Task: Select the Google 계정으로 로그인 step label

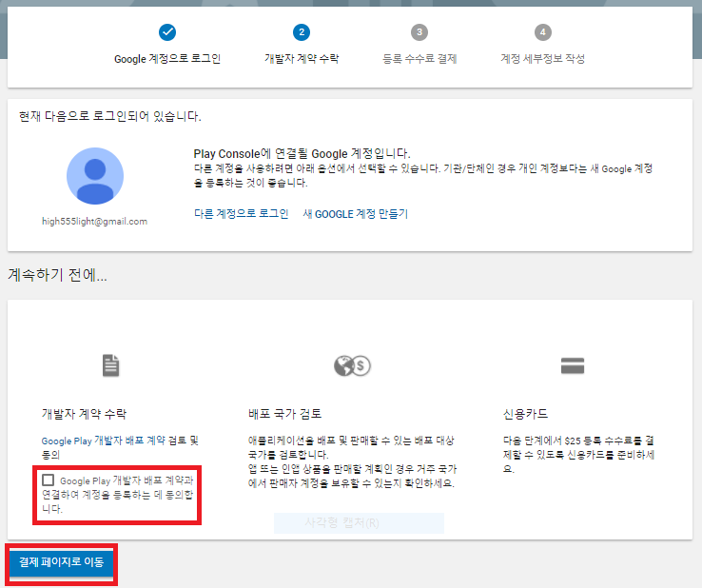Action: coord(167,59)
